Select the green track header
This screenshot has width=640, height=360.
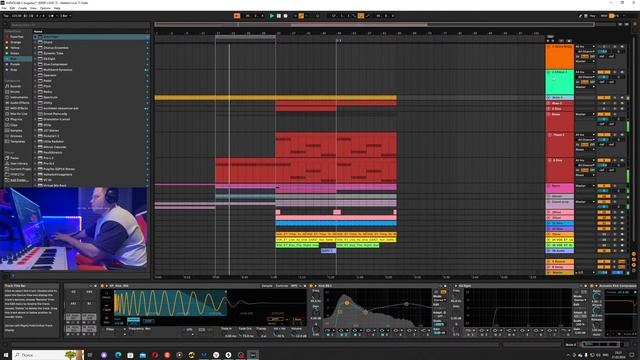pyautogui.click(x=560, y=82)
